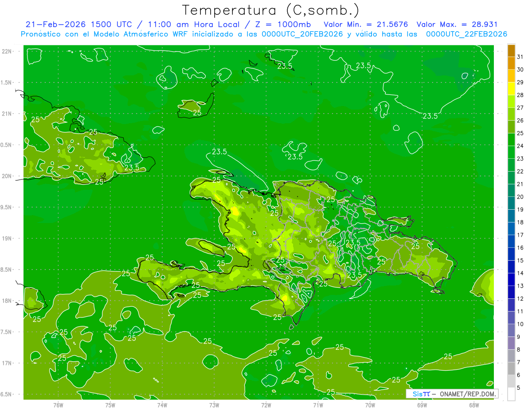Viewport: 532px width, 411px height.
Task: Click the yellow swatch between legend 28 and 29
Action: point(511,89)
